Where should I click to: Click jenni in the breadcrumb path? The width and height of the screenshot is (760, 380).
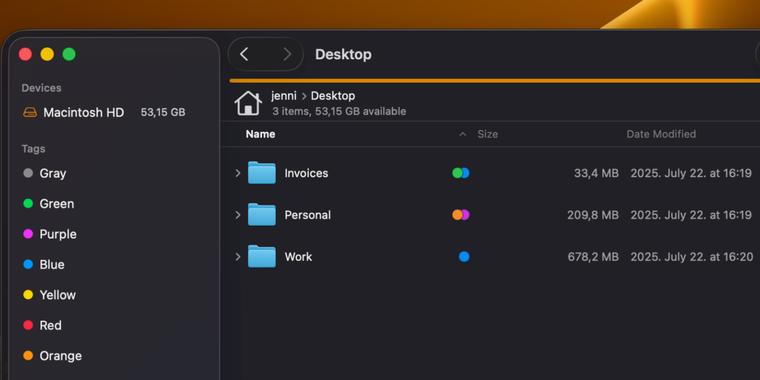tap(284, 96)
